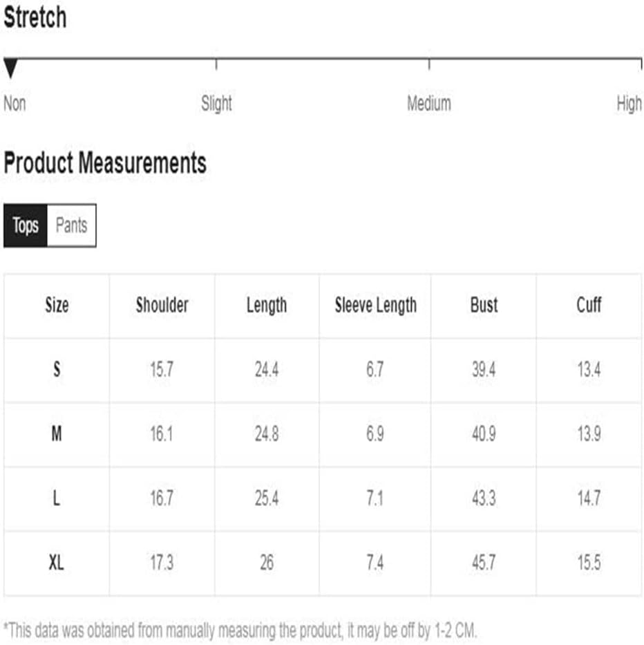Click the Product Measurements heading
Screen dimensions: 644x645
coord(105,163)
